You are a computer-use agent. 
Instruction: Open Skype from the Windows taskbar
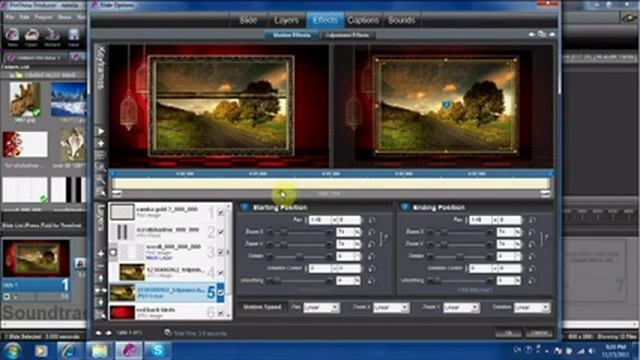coord(158,351)
